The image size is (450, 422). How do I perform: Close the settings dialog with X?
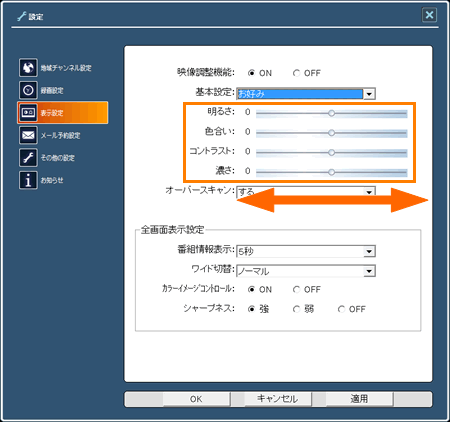[429, 15]
